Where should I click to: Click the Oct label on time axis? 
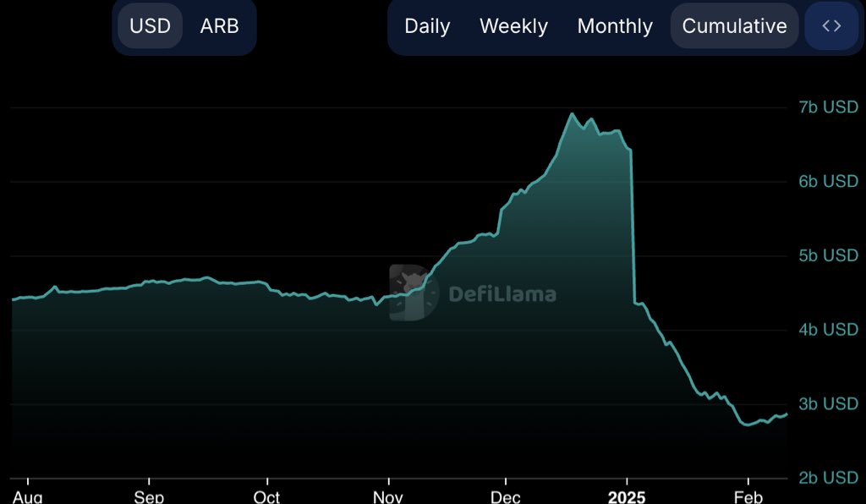pyautogui.click(x=266, y=497)
